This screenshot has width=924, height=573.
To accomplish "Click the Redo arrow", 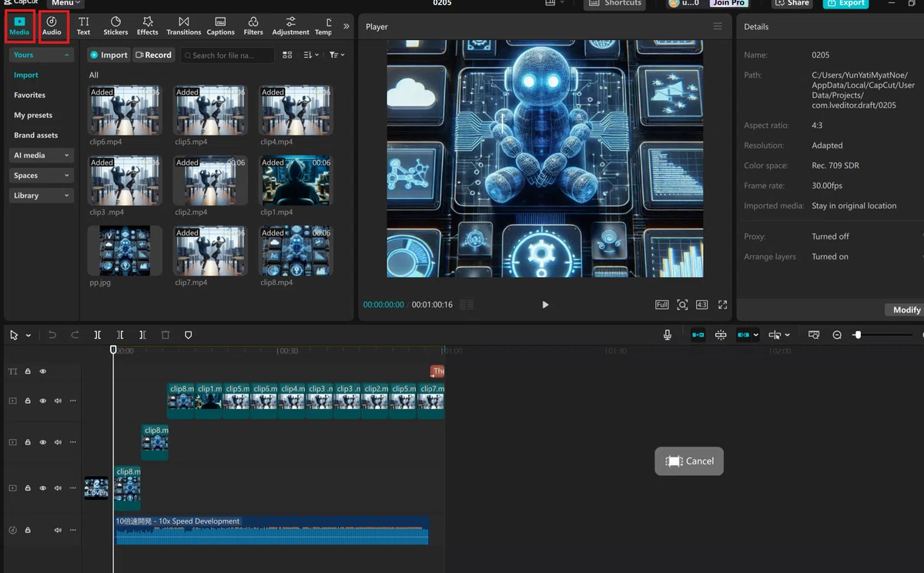I will click(x=75, y=335).
